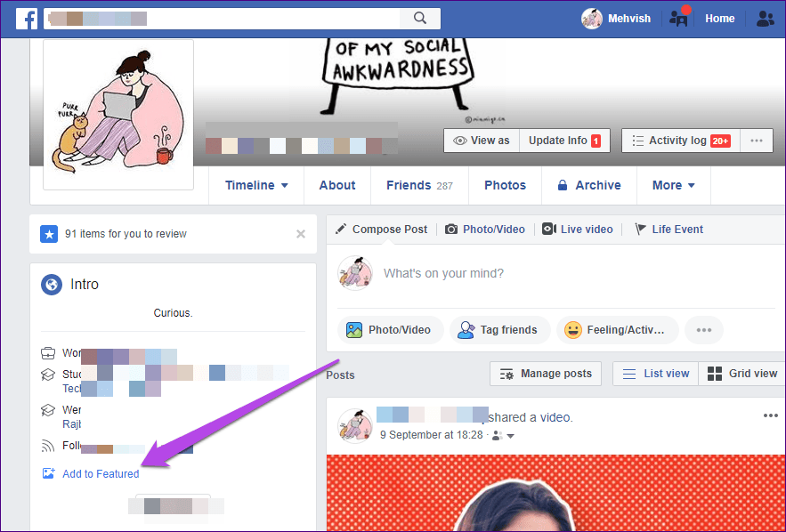
Task: Click the first education graduation cap icon
Action: [x=47, y=375]
